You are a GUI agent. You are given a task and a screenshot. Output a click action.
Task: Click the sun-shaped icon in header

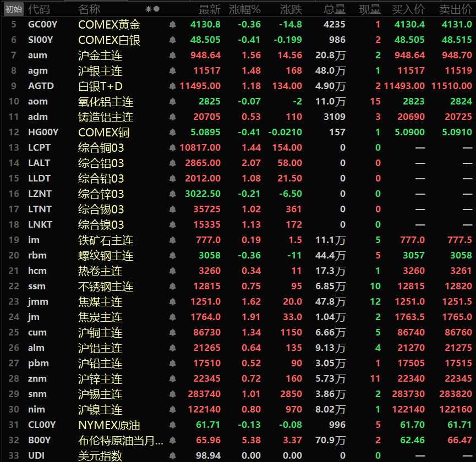coord(148,9)
